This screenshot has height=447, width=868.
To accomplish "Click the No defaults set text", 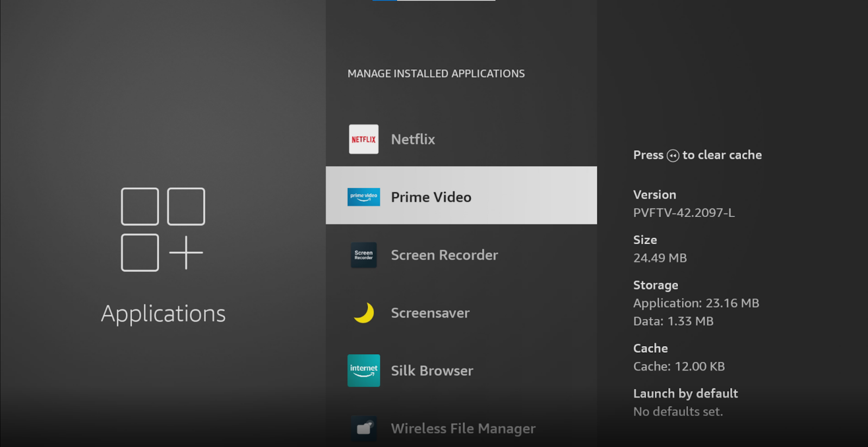I will click(678, 412).
